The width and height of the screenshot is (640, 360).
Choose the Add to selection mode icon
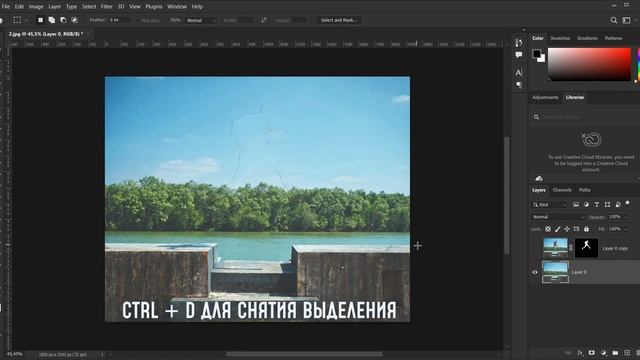pos(52,20)
